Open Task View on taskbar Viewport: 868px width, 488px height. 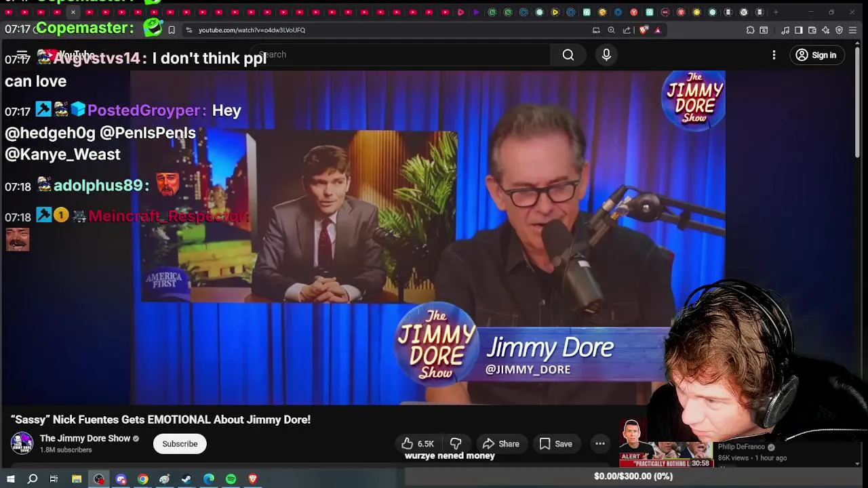(54, 479)
